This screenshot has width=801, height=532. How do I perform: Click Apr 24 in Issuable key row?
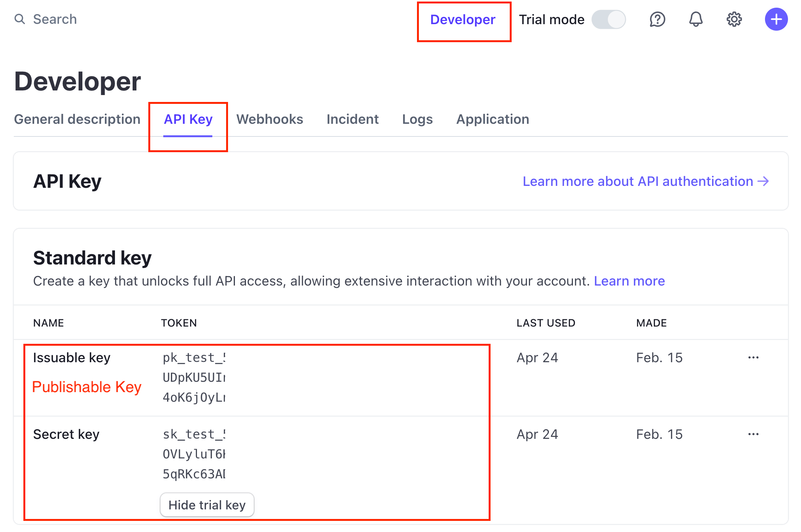point(537,358)
